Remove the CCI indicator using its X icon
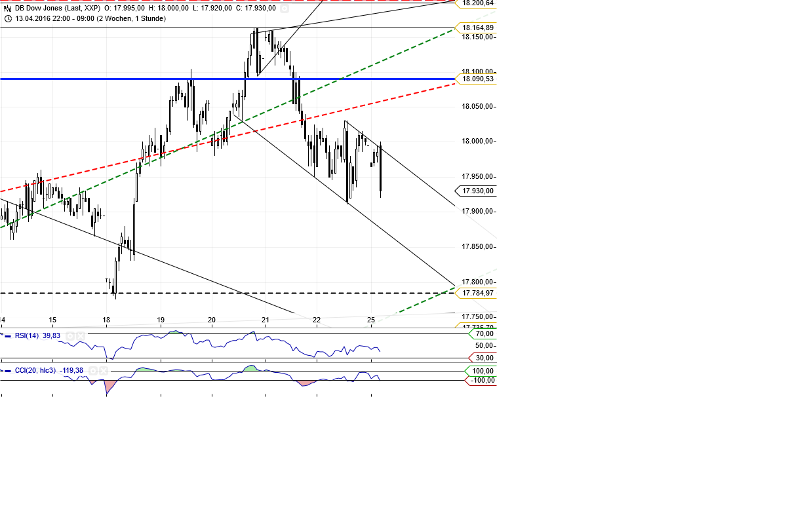 tap(104, 370)
